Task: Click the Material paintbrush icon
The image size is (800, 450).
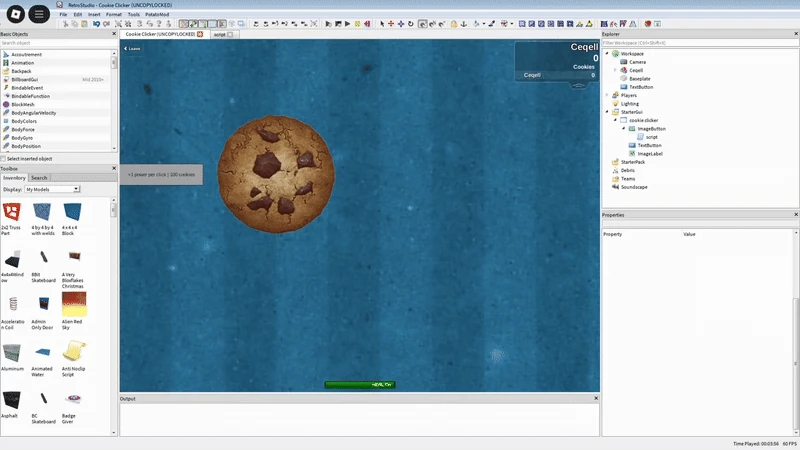Action: 492,24
